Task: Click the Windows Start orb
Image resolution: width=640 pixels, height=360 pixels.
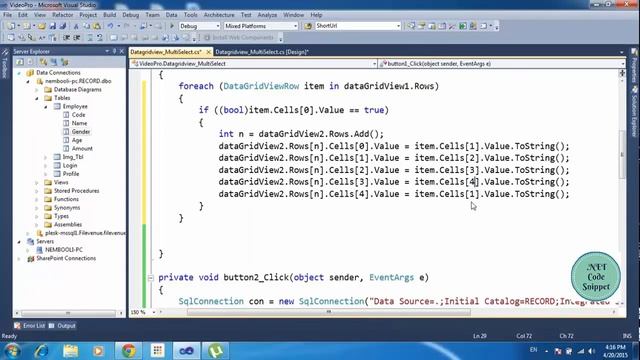Action: click(x=12, y=351)
